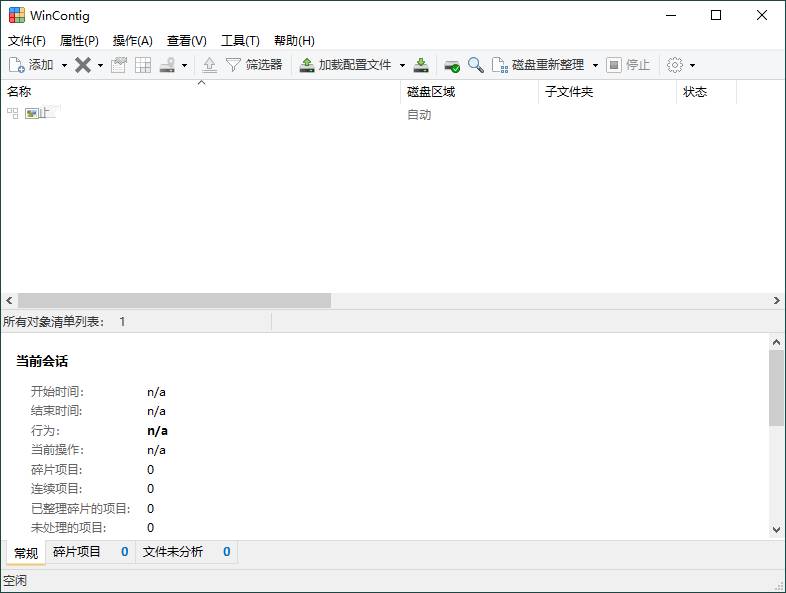Switch to the 碎片项目 tab
786x593 pixels.
(77, 552)
